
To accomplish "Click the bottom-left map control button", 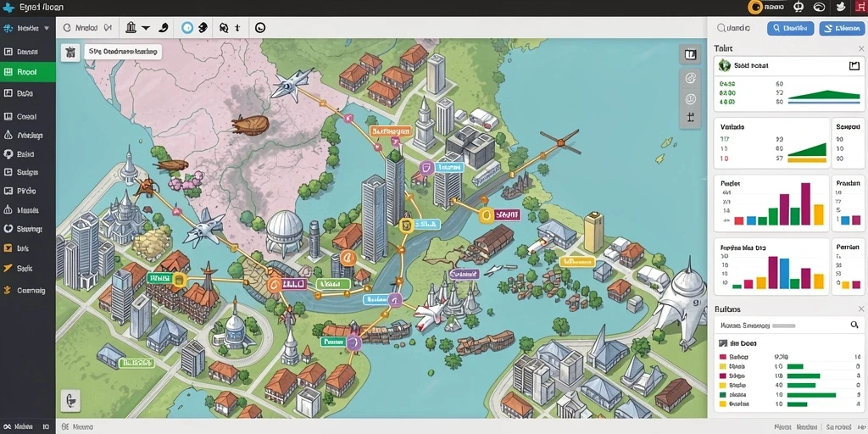I will tap(70, 400).
